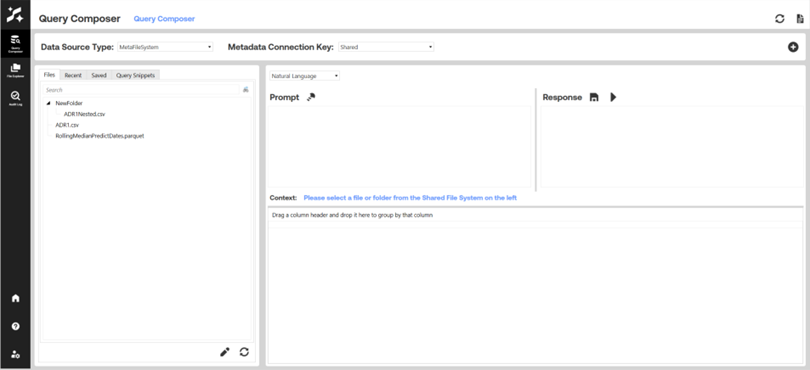Select the NewFolder folder

(x=69, y=103)
